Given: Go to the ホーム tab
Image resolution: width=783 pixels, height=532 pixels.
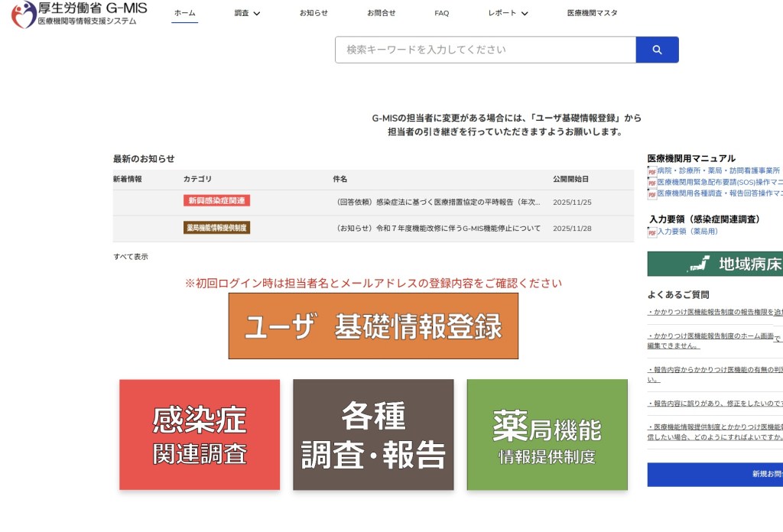Looking at the screenshot, I should pyautogui.click(x=184, y=13).
